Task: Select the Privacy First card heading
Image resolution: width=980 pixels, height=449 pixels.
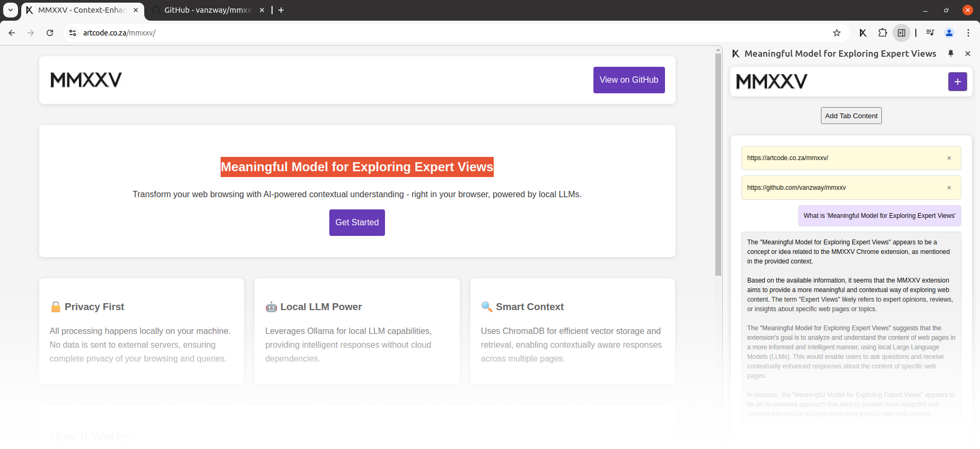Action: [x=94, y=307]
